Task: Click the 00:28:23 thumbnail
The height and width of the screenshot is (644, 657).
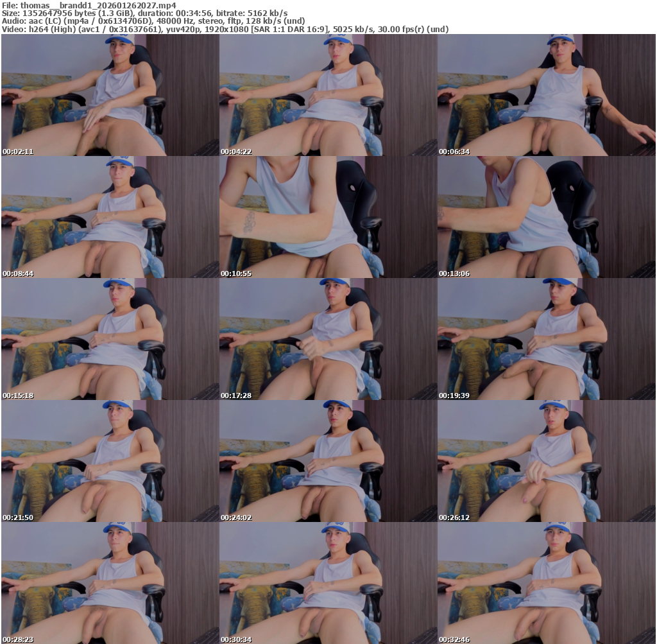Action: point(110,583)
